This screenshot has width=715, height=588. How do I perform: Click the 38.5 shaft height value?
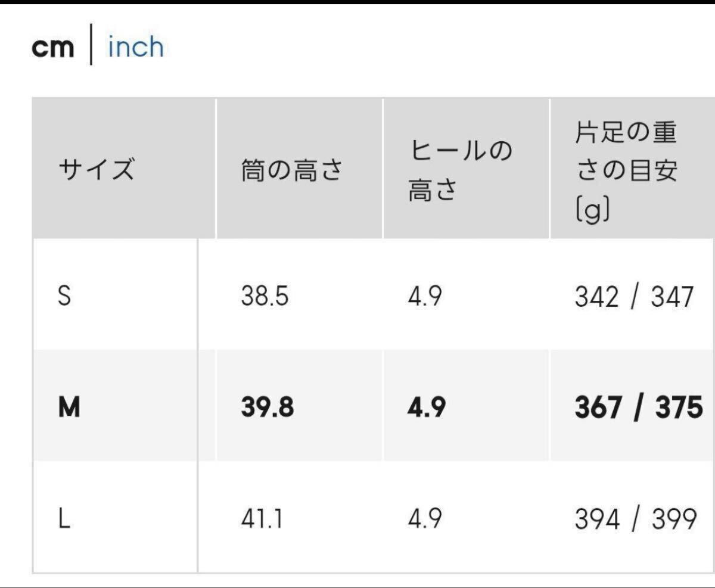[265, 296]
